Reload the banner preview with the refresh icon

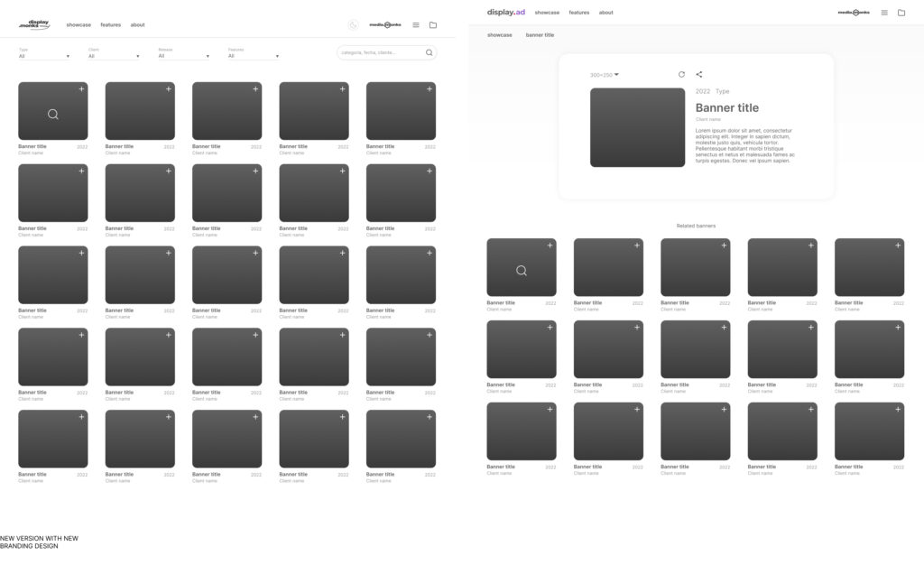pos(681,75)
